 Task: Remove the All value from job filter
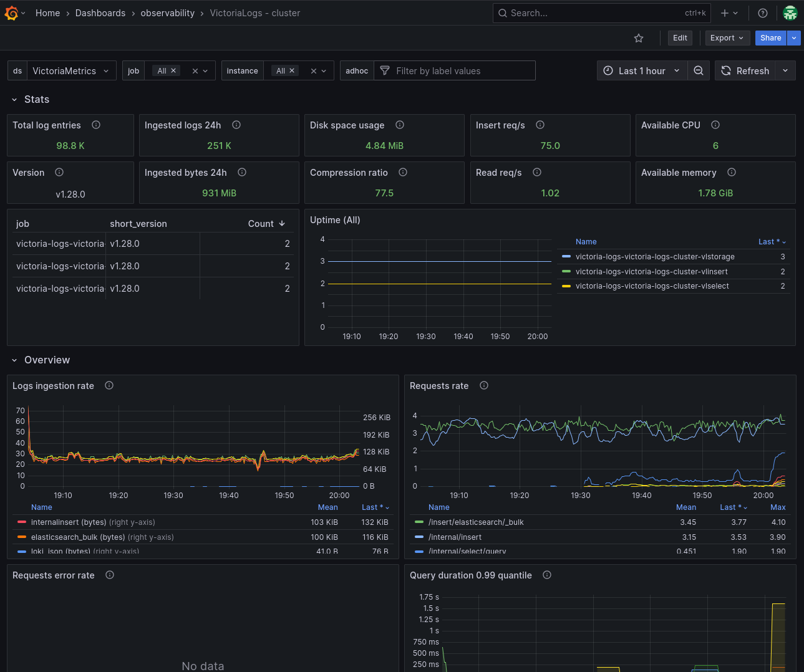(173, 70)
